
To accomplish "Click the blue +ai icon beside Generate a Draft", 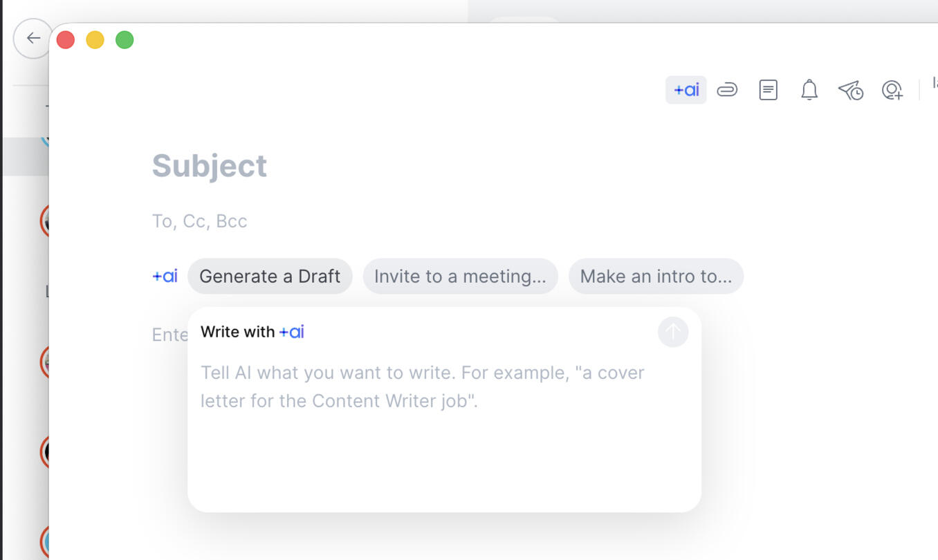I will point(165,276).
